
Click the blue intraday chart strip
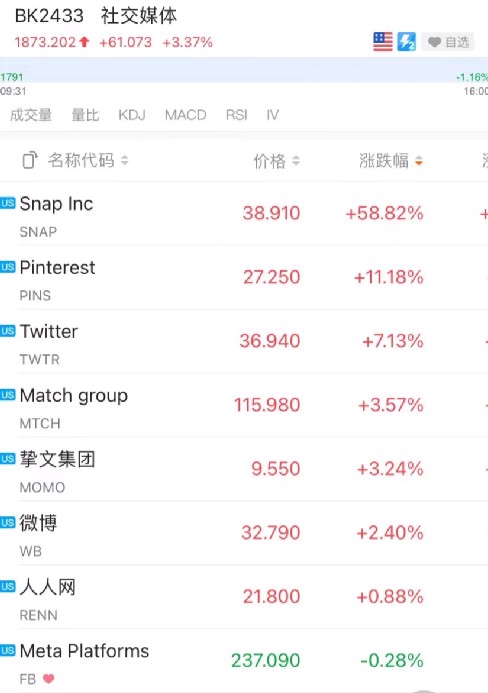pyautogui.click(x=244, y=70)
